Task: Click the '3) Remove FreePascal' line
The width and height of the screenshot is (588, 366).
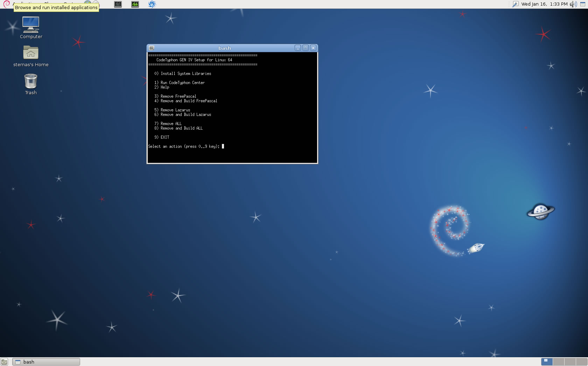Action: [x=175, y=96]
